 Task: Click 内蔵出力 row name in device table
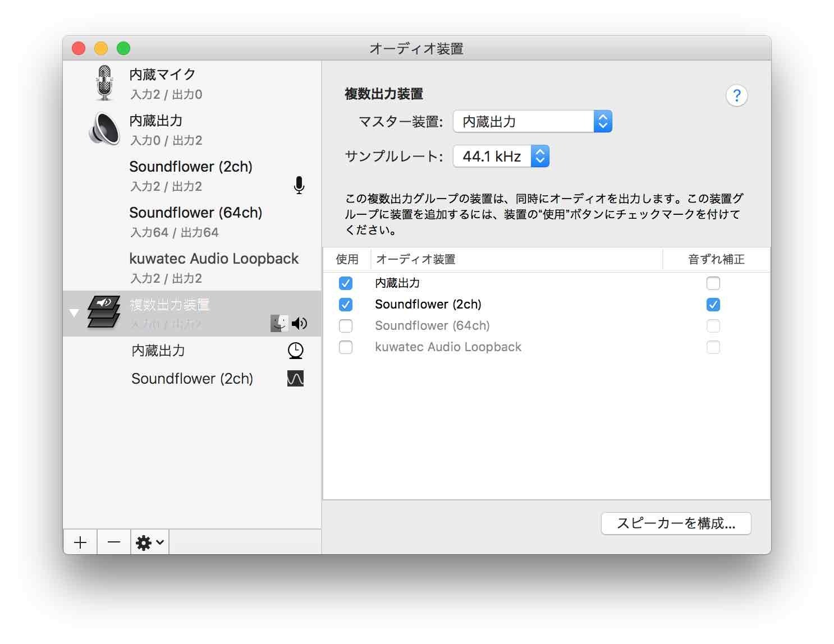pos(397,283)
